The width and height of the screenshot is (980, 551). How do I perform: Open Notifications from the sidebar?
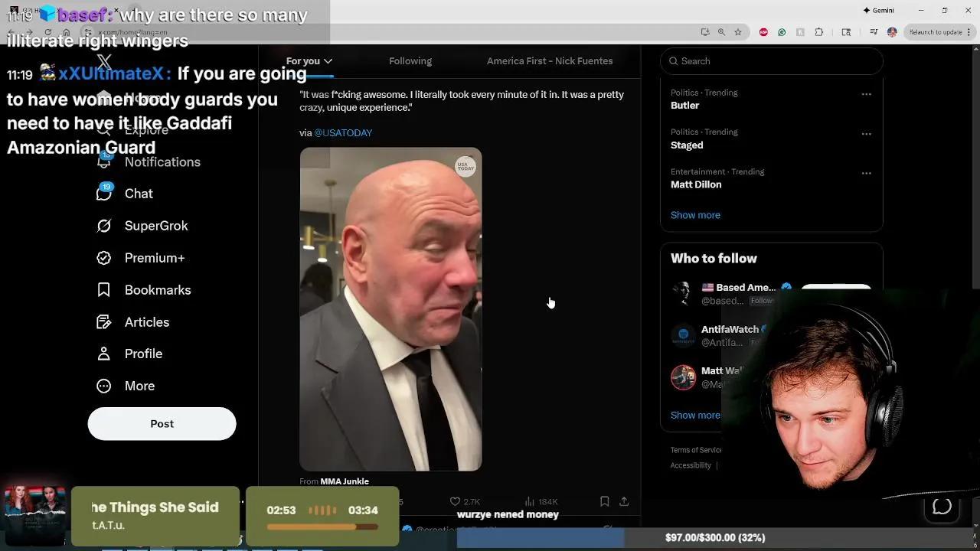(149, 161)
